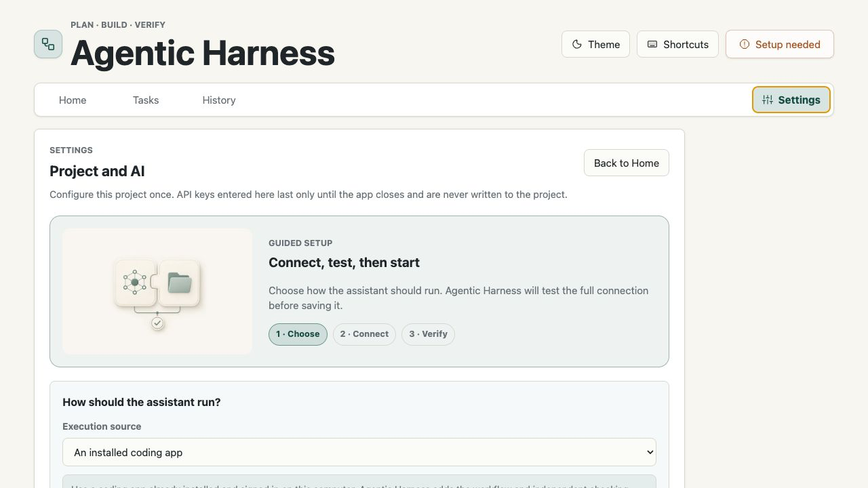868x488 pixels.
Task: Click the Project and AI heading
Action: point(97,171)
